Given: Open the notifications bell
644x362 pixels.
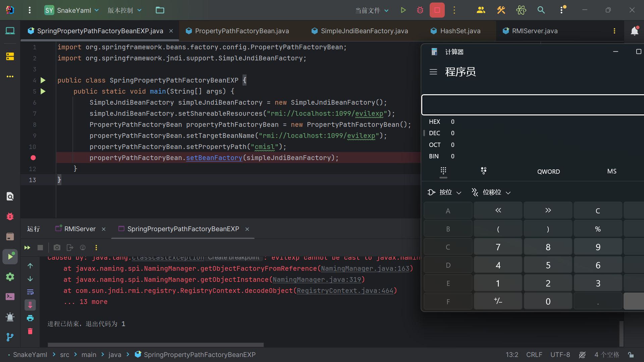Looking at the screenshot, I should pyautogui.click(x=634, y=31).
